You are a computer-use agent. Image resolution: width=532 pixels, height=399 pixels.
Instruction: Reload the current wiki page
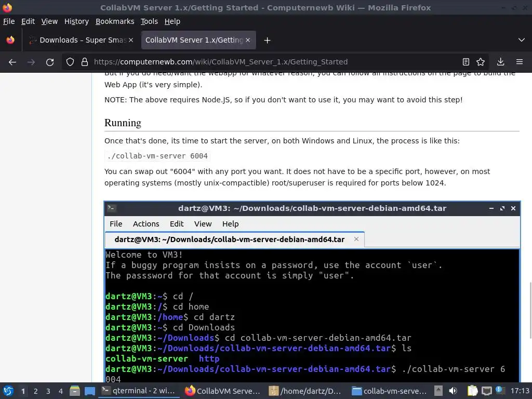pos(50,62)
